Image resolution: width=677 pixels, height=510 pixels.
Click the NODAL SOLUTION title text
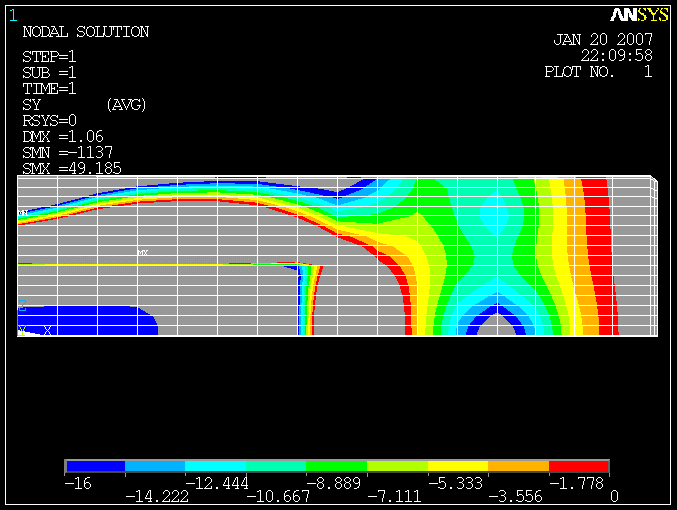pos(85,32)
